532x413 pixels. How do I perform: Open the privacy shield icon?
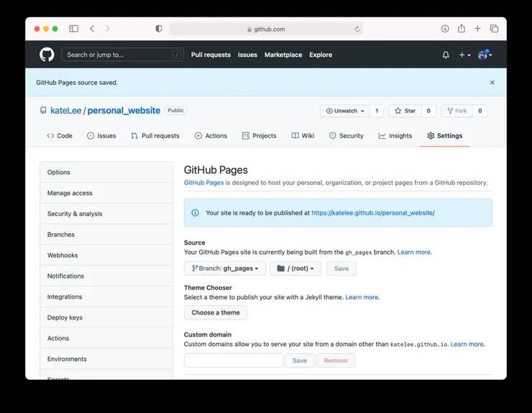[x=158, y=29]
